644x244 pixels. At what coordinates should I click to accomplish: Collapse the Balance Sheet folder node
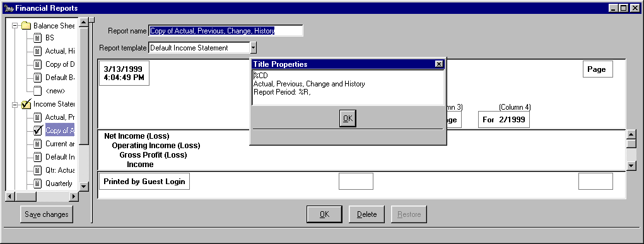pos(15,25)
